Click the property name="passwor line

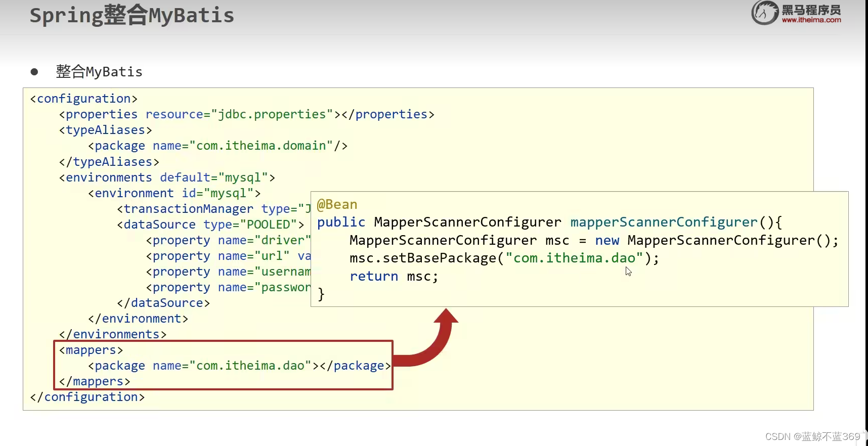coord(229,287)
